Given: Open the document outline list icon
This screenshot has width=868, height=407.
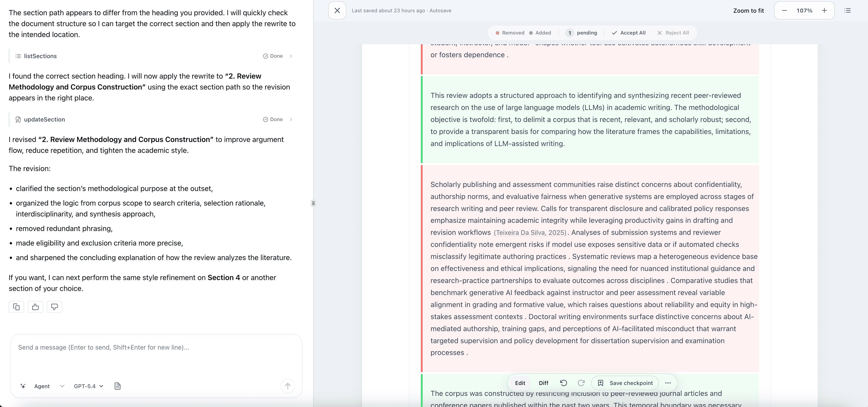Looking at the screenshot, I should click(847, 10).
